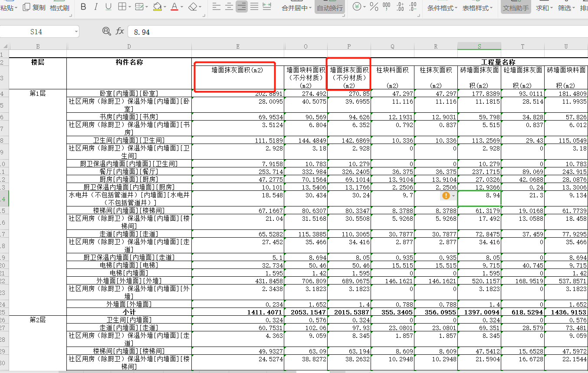This screenshot has width=588, height=373.
Task: Click the cell style table icon
Action: pos(139,7)
